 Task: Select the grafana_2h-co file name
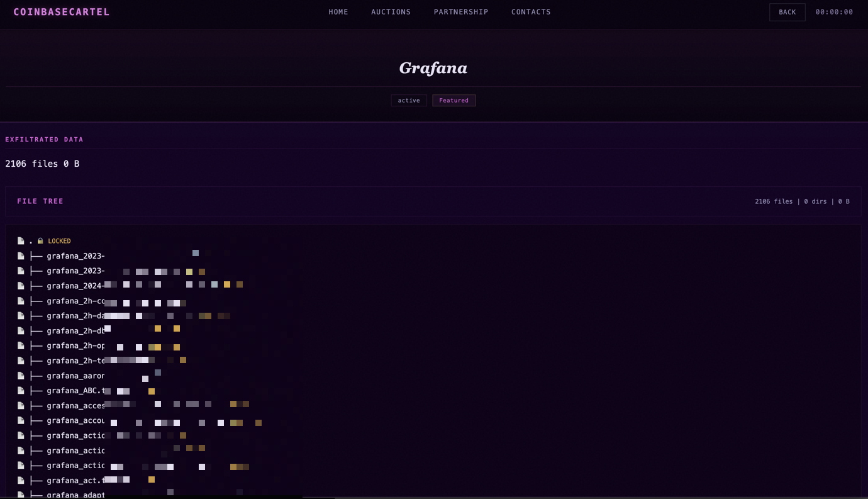click(x=75, y=301)
